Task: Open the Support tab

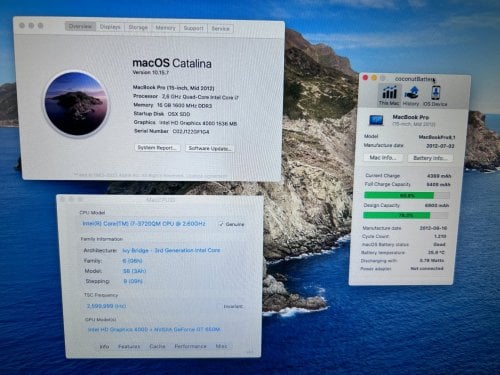Action: [x=193, y=28]
